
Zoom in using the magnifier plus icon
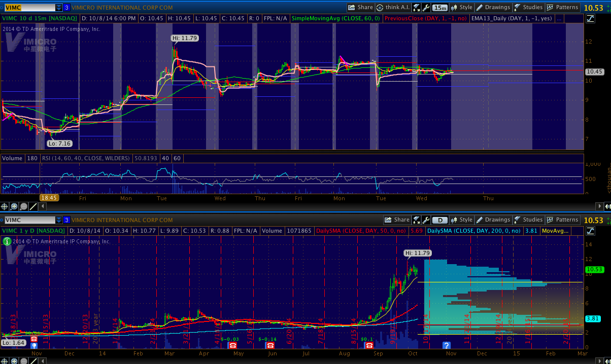pos(14,206)
